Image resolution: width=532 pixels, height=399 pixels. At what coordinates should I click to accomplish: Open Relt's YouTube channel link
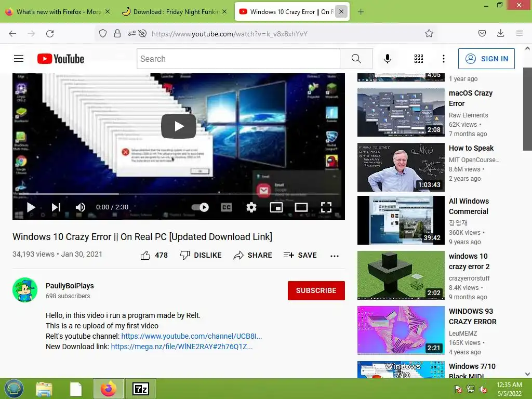[x=191, y=336]
